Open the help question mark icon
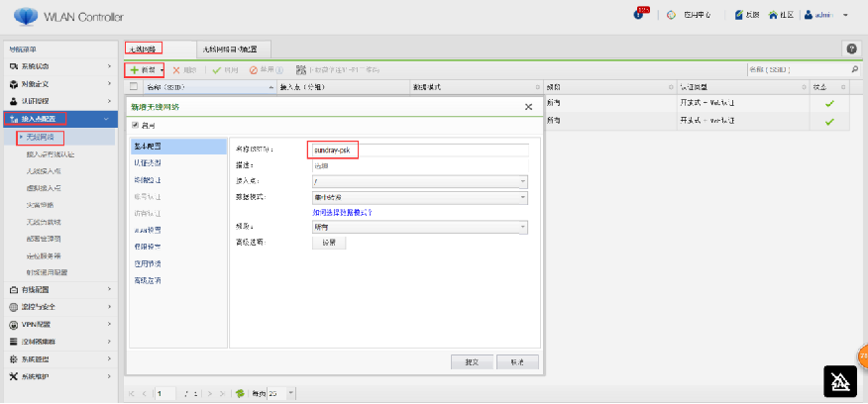868x404 pixels. 851,49
